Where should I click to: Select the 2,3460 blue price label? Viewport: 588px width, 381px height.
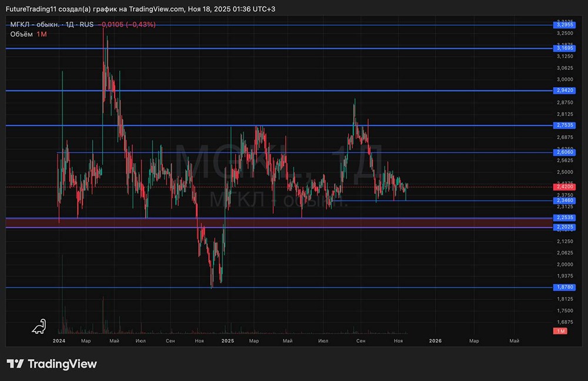pyautogui.click(x=564, y=200)
